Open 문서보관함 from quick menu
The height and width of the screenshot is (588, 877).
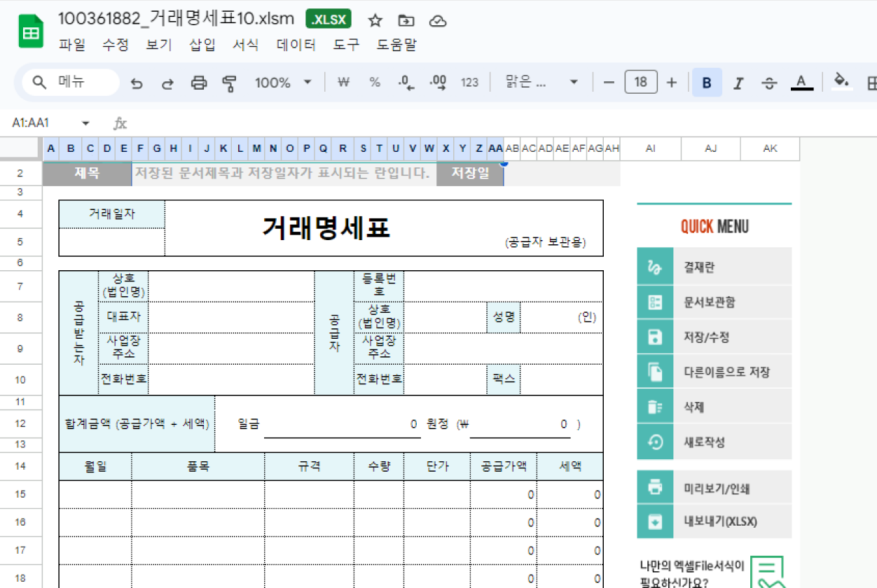click(x=714, y=302)
